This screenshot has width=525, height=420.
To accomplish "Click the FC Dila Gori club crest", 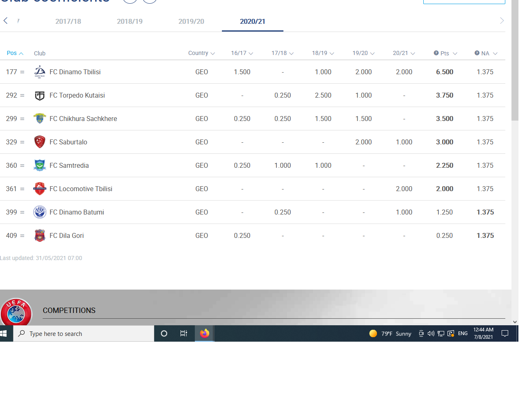I will click(40, 235).
